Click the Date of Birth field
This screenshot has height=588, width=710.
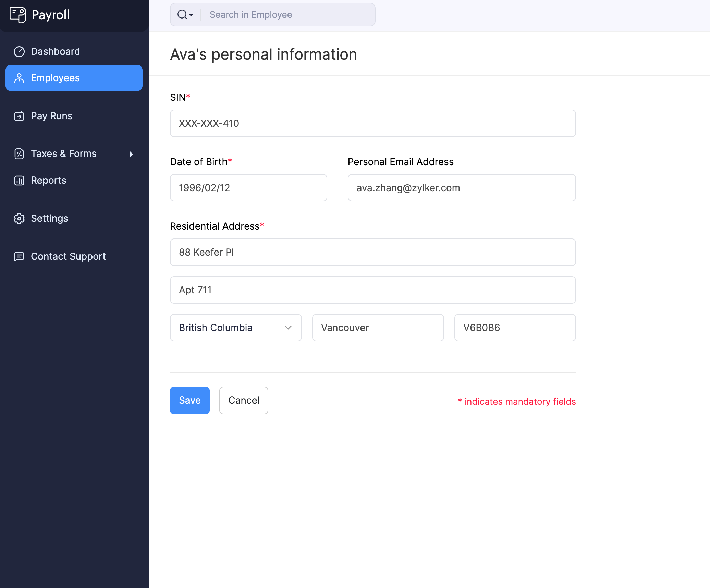[x=248, y=188]
